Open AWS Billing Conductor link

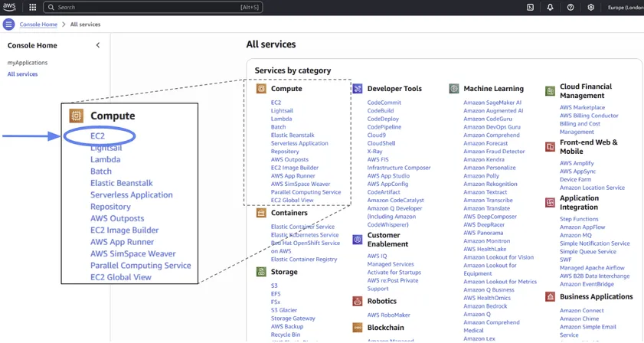[589, 116]
